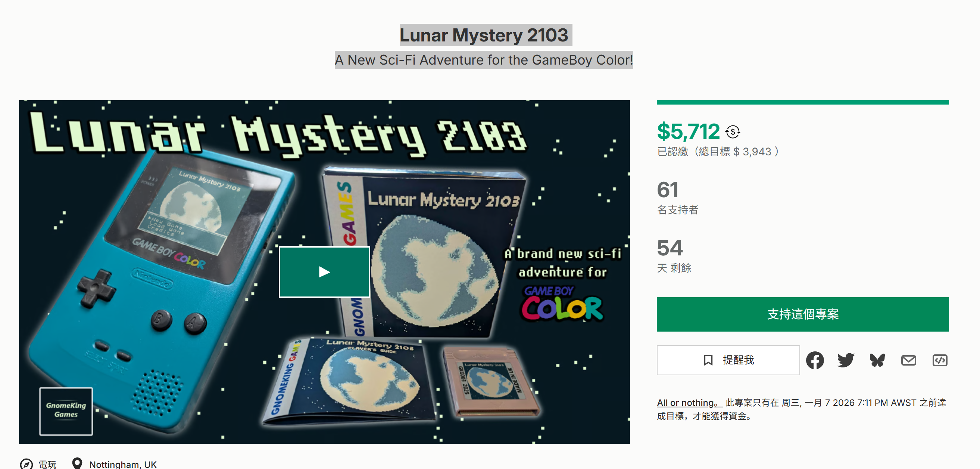The height and width of the screenshot is (469, 980).
Task: Click the GnomeKing Games logo in video
Action: [66, 411]
